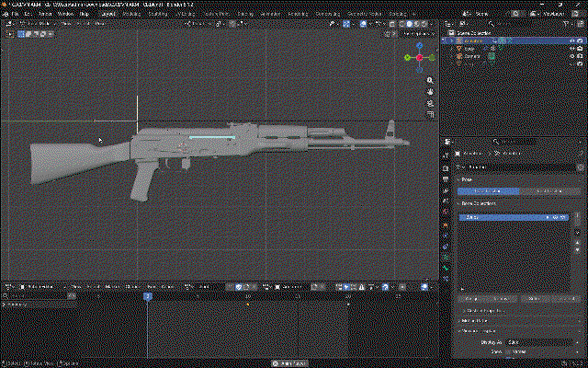
Task: Open the File menu
Action: pos(15,14)
